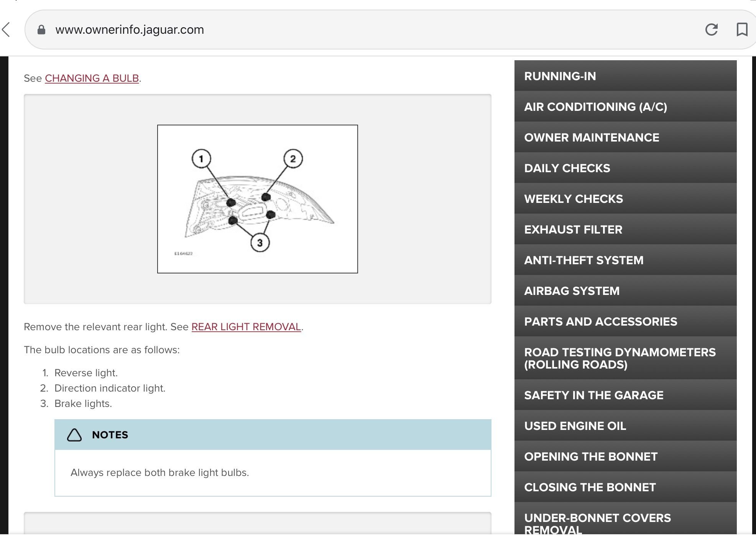Go to OWNER MAINTENANCE section
This screenshot has height=535, width=756.
pos(625,137)
